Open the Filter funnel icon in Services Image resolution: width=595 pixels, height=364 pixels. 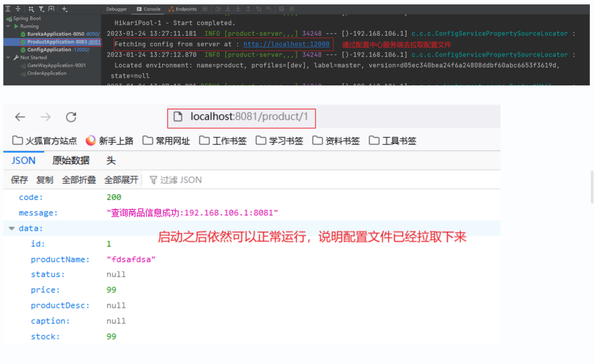click(41, 9)
